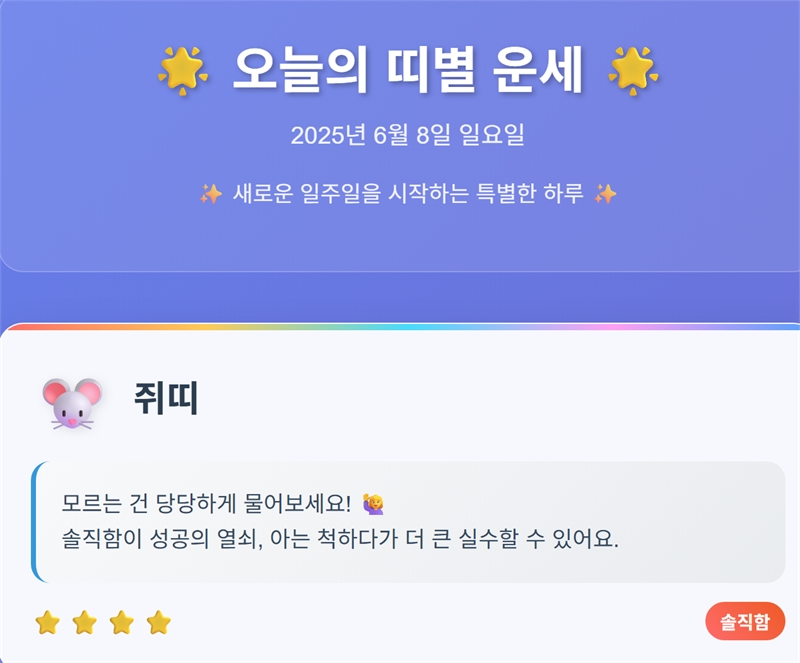Select the second rating star
The width and height of the screenshot is (800, 663).
[84, 623]
